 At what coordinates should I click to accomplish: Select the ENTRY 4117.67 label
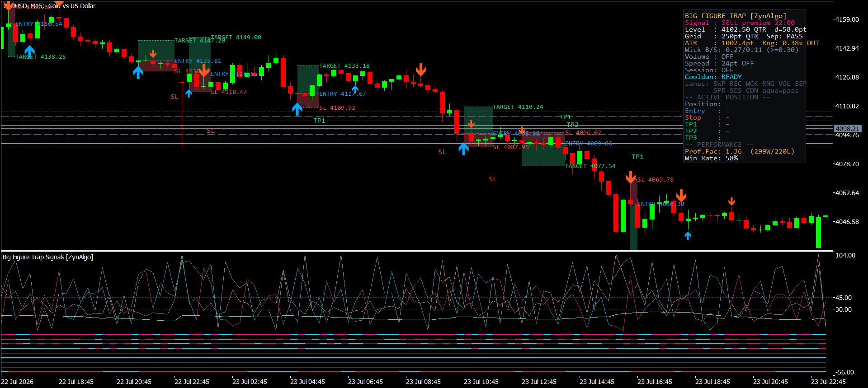[x=343, y=94]
